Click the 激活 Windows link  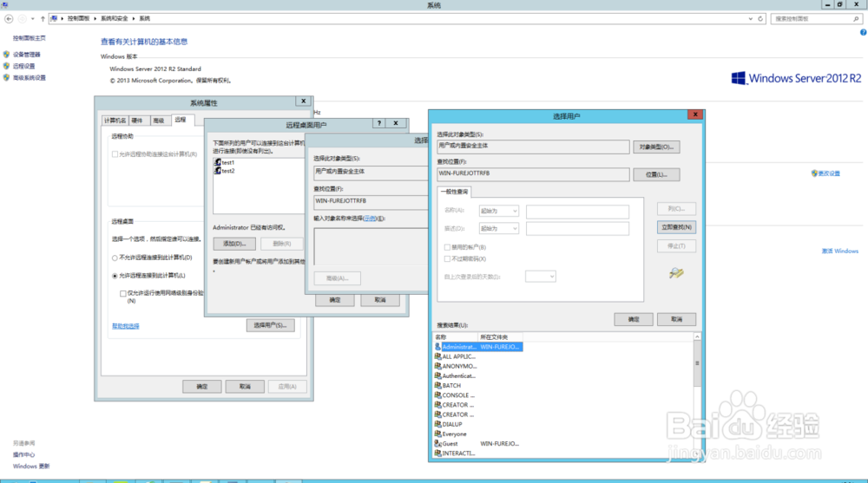pyautogui.click(x=839, y=251)
